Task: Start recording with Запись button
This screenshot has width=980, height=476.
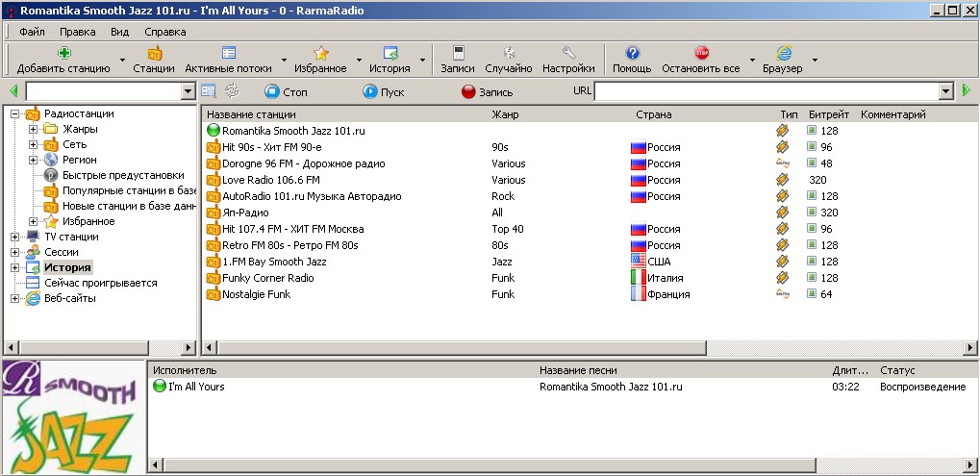Action: point(488,91)
